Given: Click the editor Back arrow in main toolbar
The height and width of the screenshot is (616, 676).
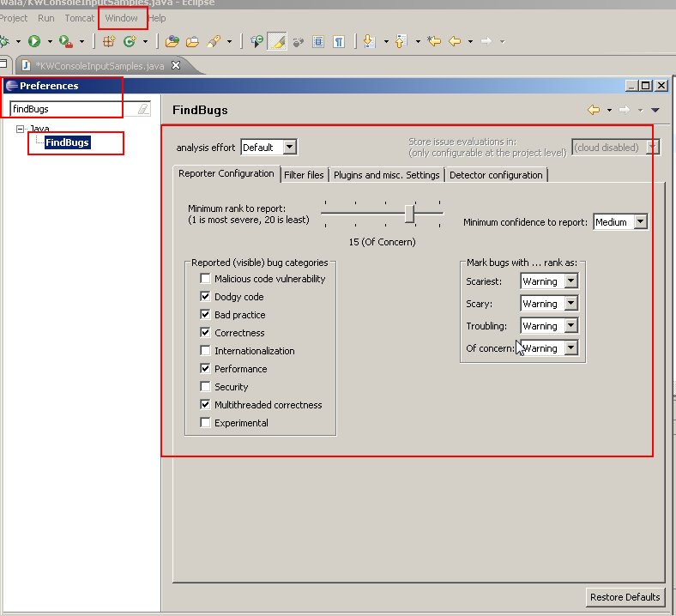Looking at the screenshot, I should tap(455, 41).
